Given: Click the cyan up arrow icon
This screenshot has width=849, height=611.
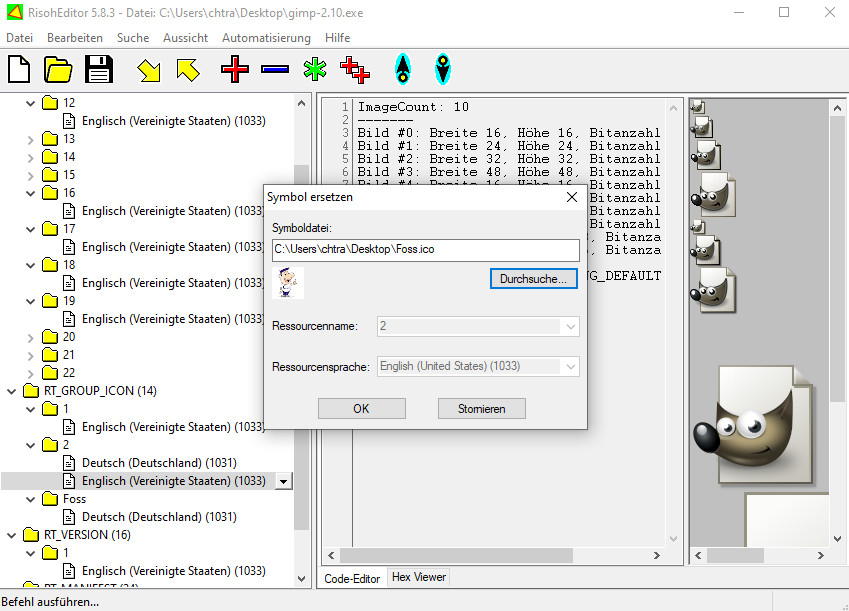Looking at the screenshot, I should [402, 69].
